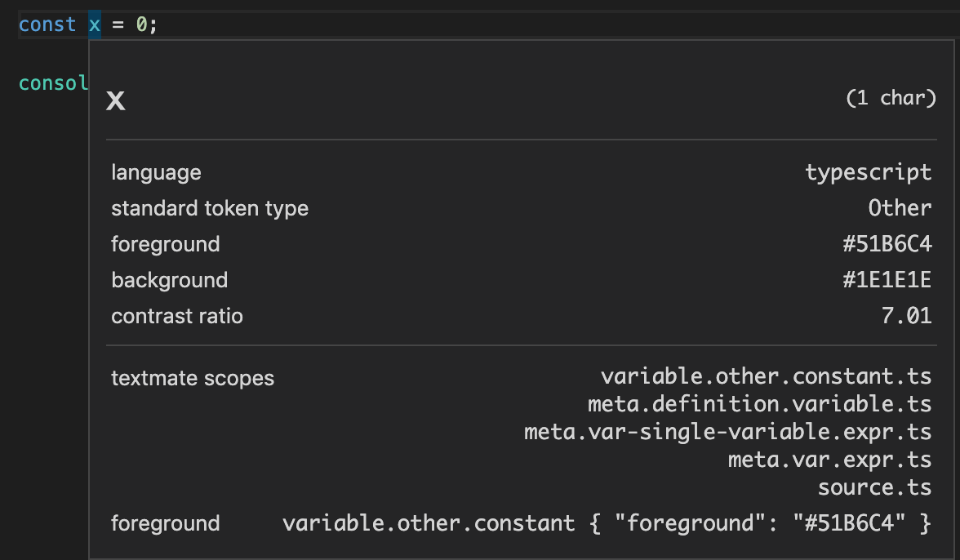This screenshot has width=960, height=560.
Task: Click the meta.definition.variable.ts scope
Action: pos(758,403)
